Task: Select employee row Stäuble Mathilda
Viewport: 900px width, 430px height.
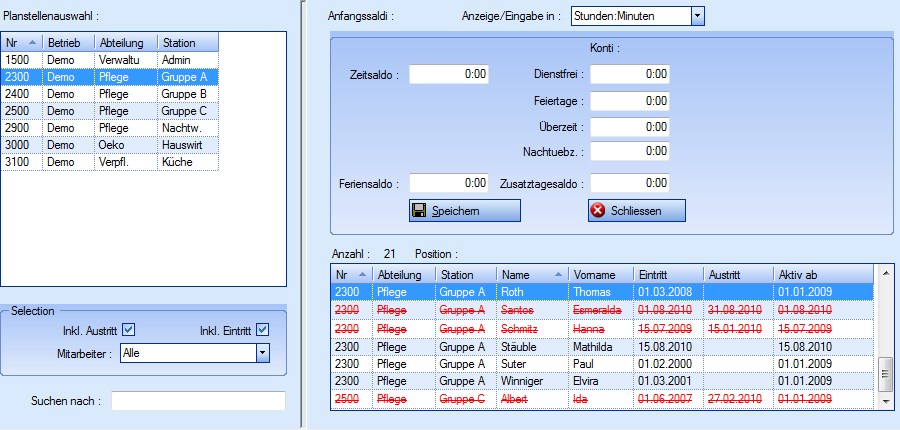Action: click(600, 346)
